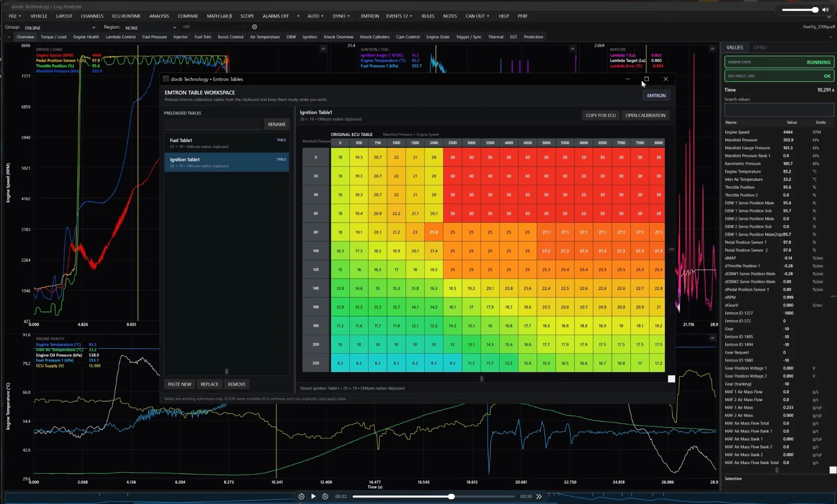Open the MATH LAB β menu
Screen dimensions: 837x504
(x=219, y=16)
